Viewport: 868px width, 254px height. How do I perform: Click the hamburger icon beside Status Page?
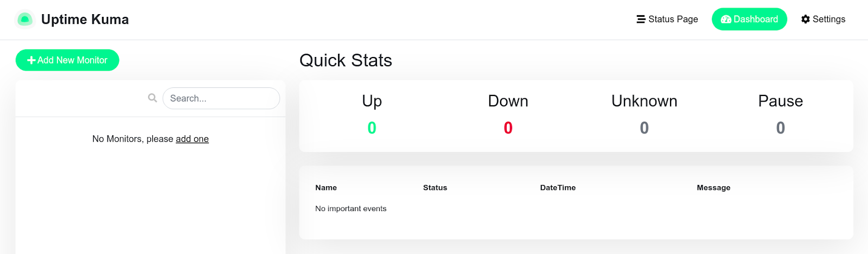641,20
